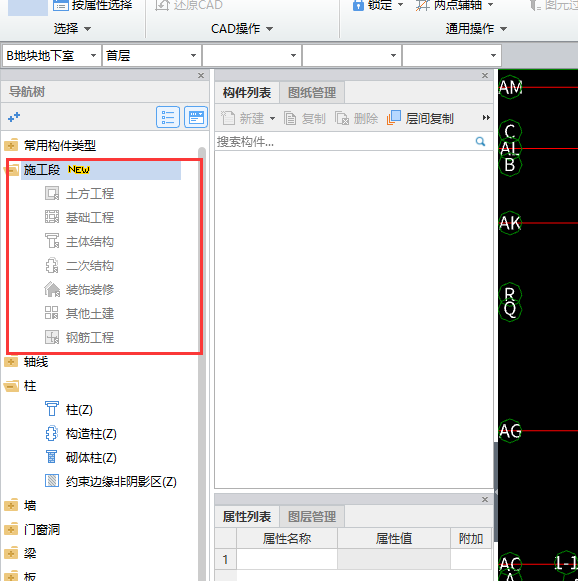The image size is (578, 581).
Task: Switch navigation tree to panel view icon
Action: (x=196, y=117)
